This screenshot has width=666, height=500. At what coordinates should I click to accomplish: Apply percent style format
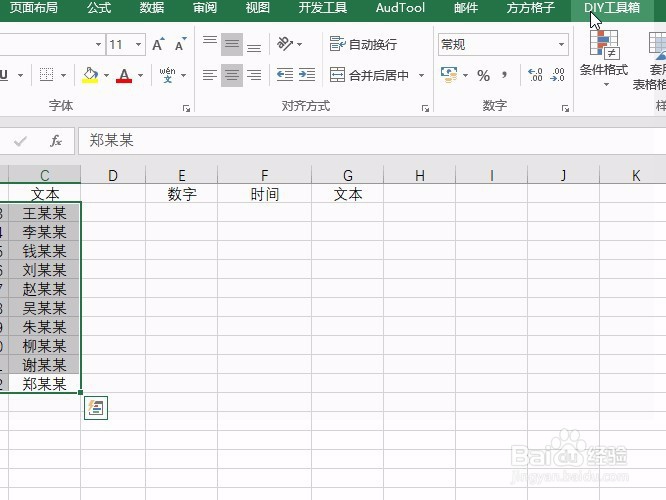[483, 76]
